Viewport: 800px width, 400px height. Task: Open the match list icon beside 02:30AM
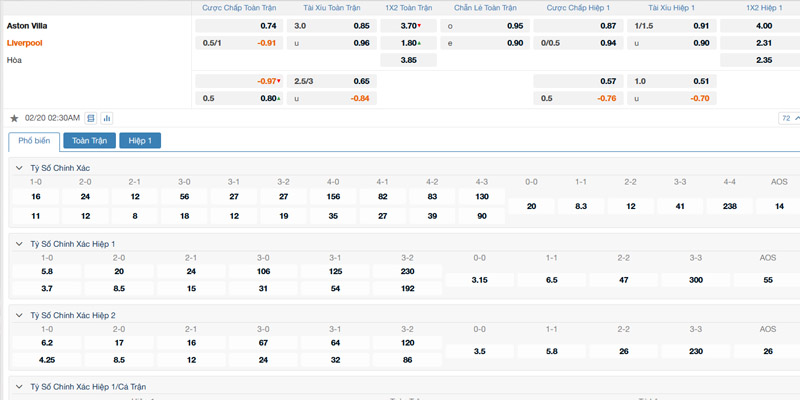click(x=91, y=118)
